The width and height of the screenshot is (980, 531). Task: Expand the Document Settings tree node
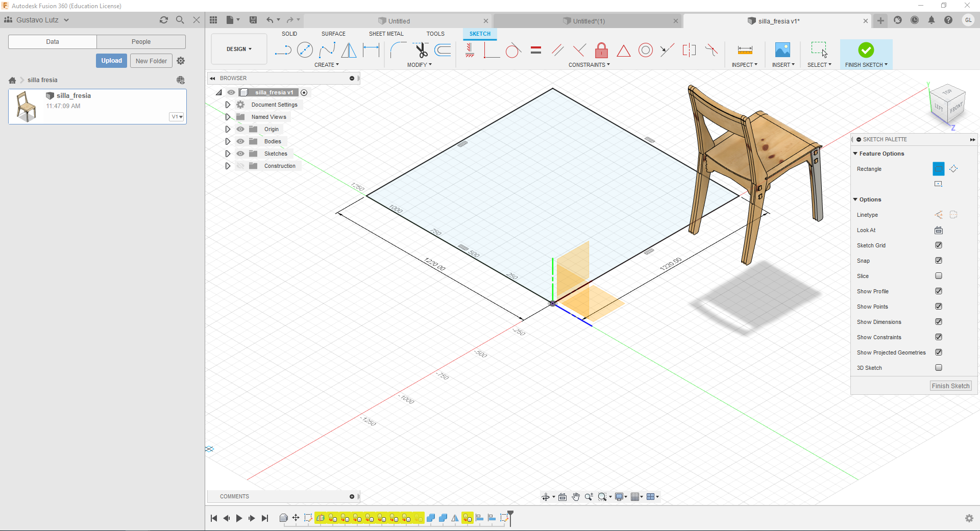[x=228, y=105]
